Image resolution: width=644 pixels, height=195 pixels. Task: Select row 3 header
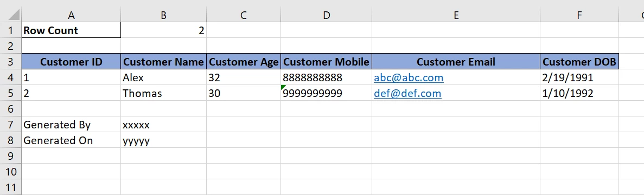(x=11, y=61)
